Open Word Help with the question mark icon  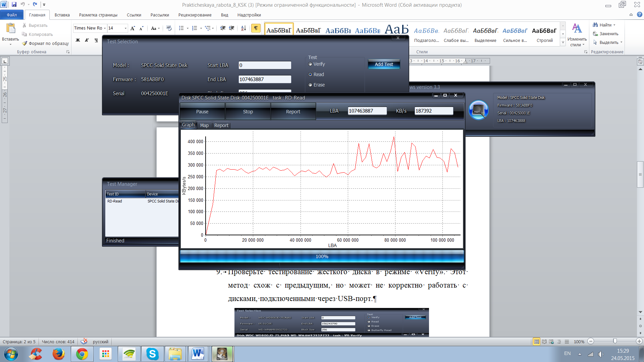(x=640, y=14)
